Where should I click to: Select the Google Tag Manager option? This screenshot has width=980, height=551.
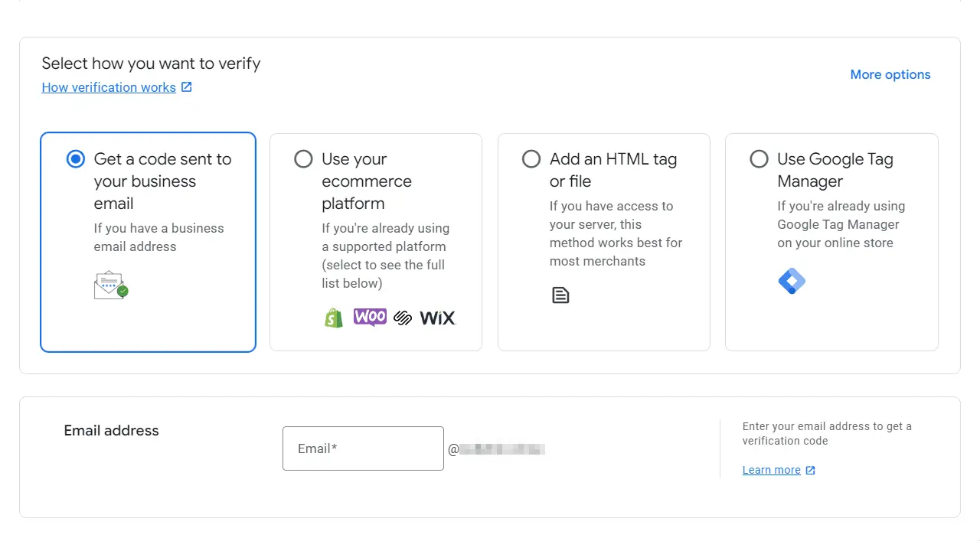point(759,159)
